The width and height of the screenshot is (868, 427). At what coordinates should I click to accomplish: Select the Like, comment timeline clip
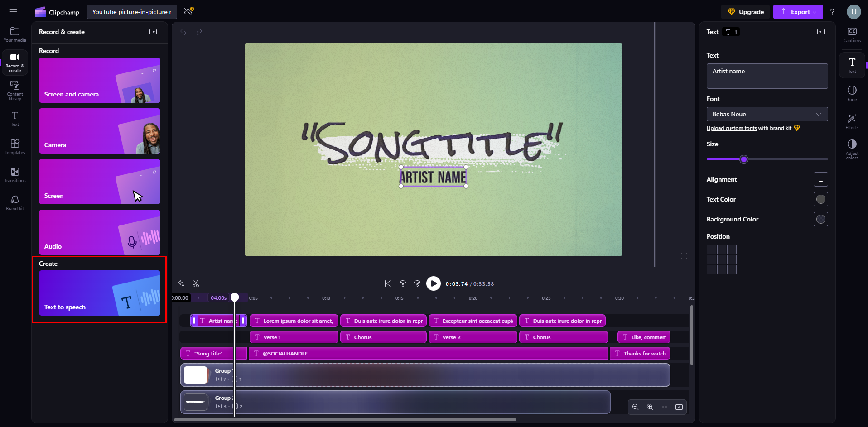coord(644,337)
